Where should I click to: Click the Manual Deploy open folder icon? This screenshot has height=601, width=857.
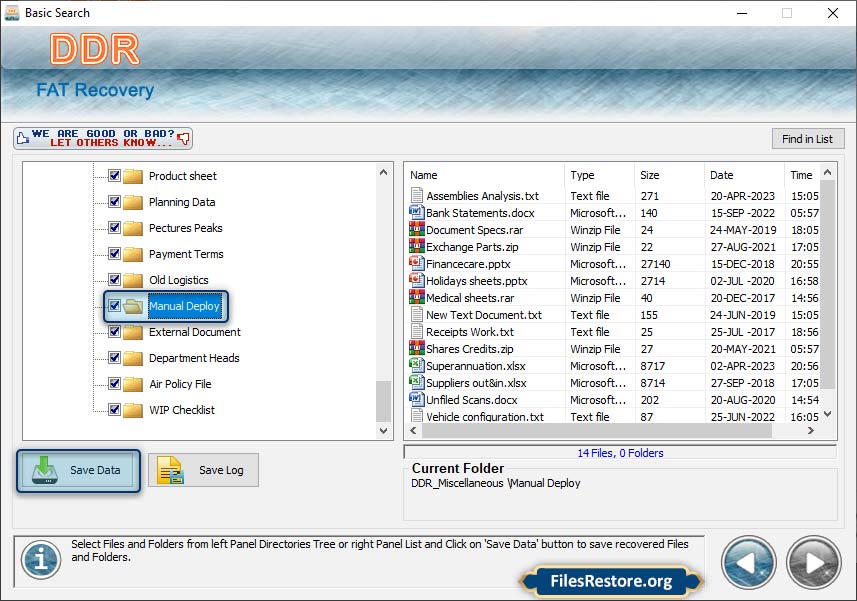[x=133, y=306]
